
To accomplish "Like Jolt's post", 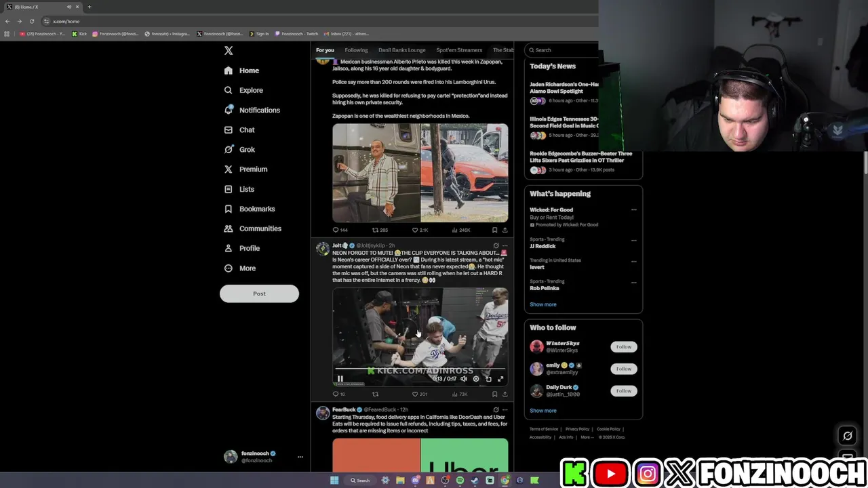I will coord(419,394).
